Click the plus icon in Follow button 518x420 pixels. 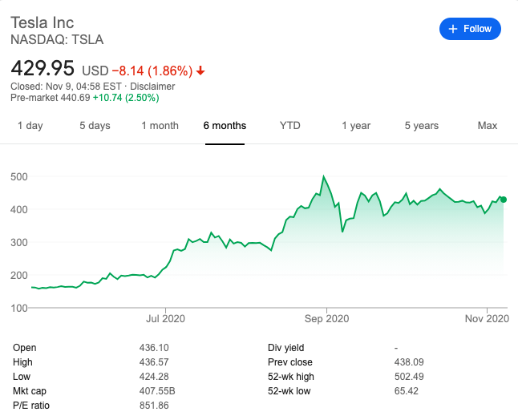[452, 29]
